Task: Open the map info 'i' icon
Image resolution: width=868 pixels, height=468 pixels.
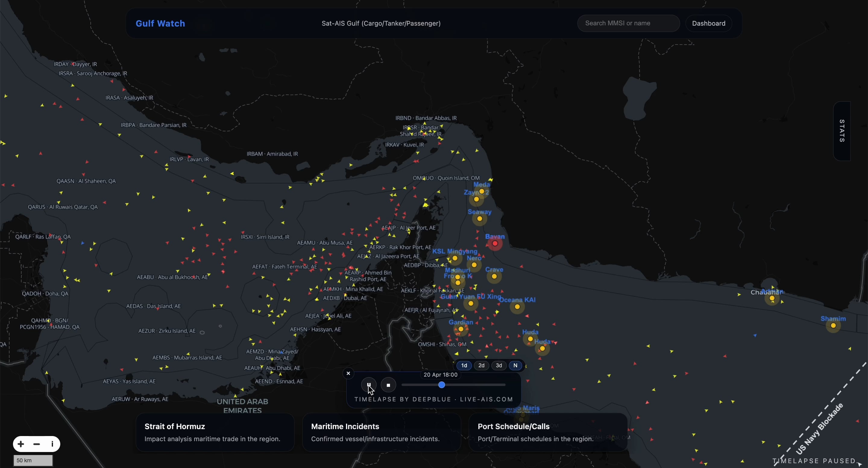Action: pyautogui.click(x=52, y=444)
